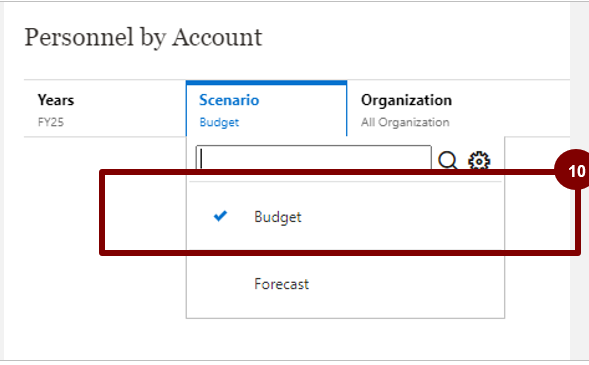The width and height of the screenshot is (589, 365).
Task: Click the magnifying glass search icon
Action: [x=447, y=160]
